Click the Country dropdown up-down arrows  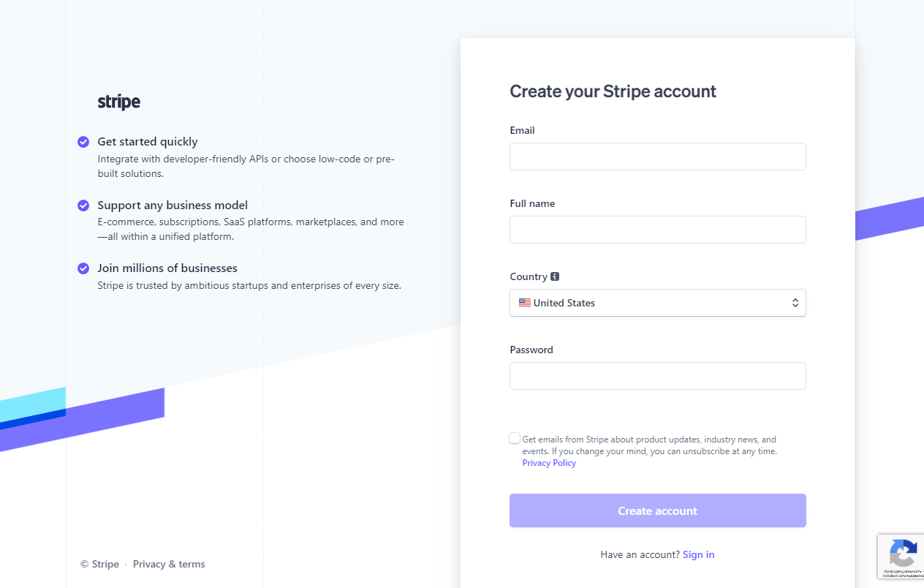pos(795,303)
